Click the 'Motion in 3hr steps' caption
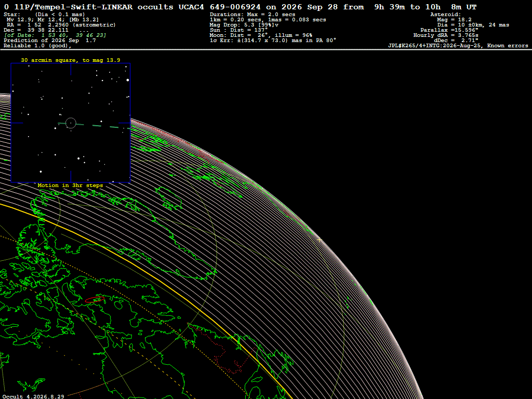Image resolution: width=532 pixels, height=399 pixels. [70, 185]
